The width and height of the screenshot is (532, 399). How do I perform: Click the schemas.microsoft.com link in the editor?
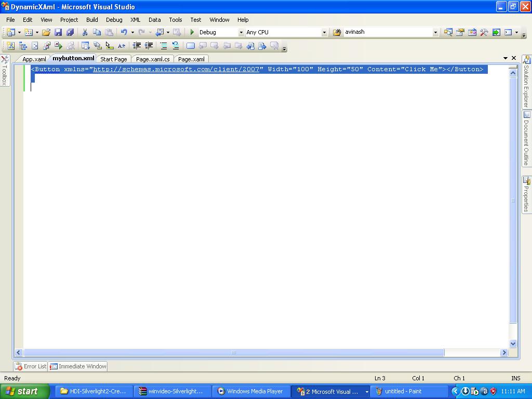pyautogui.click(x=176, y=69)
